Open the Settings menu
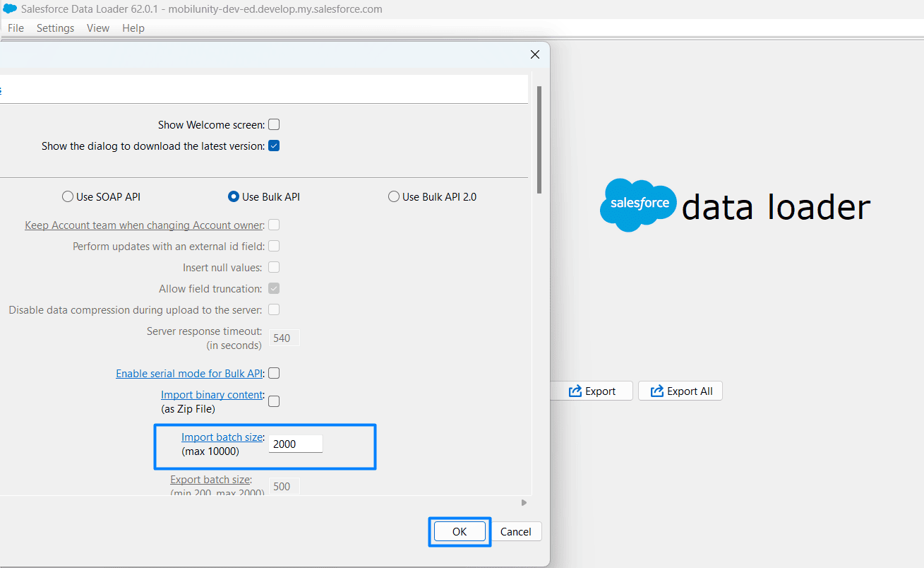Viewport: 924px width, 568px height. 55,28
